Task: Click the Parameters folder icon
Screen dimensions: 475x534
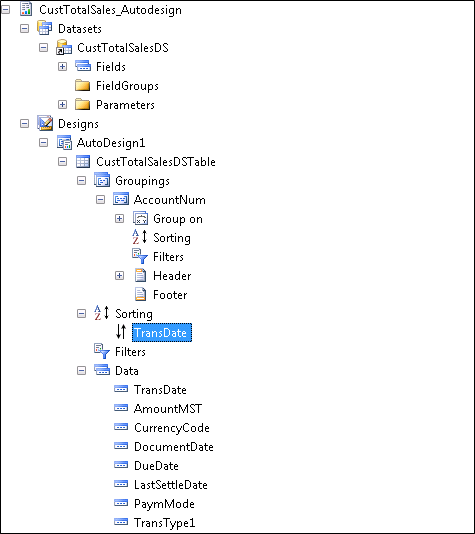Action: click(x=82, y=104)
